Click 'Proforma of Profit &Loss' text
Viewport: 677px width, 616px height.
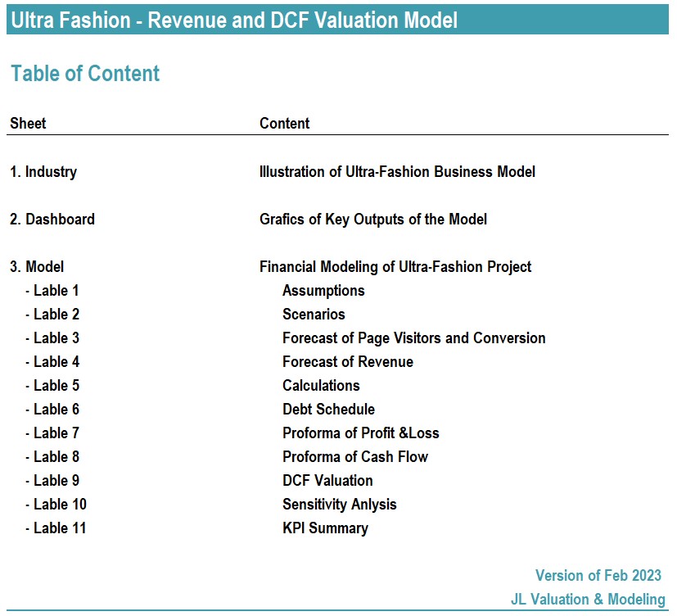click(x=361, y=433)
